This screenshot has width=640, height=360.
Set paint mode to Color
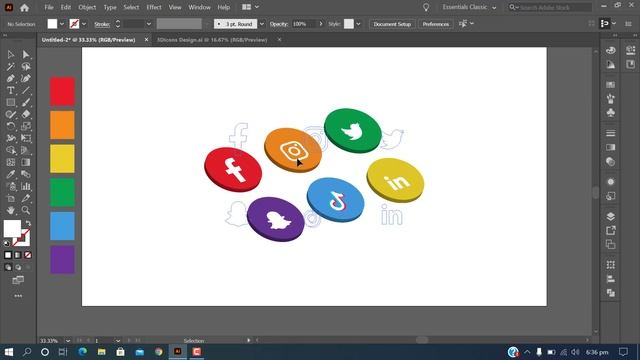8,255
